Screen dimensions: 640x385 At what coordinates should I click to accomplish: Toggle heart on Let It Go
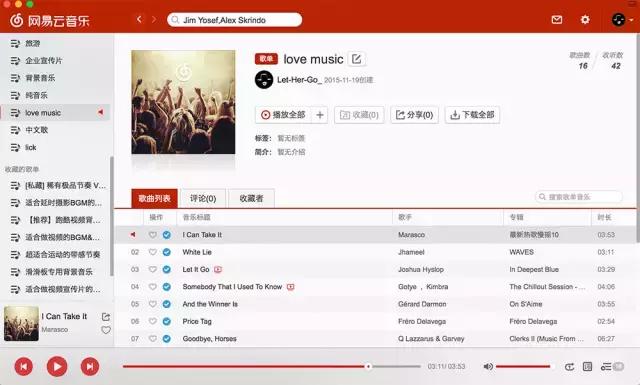click(153, 269)
